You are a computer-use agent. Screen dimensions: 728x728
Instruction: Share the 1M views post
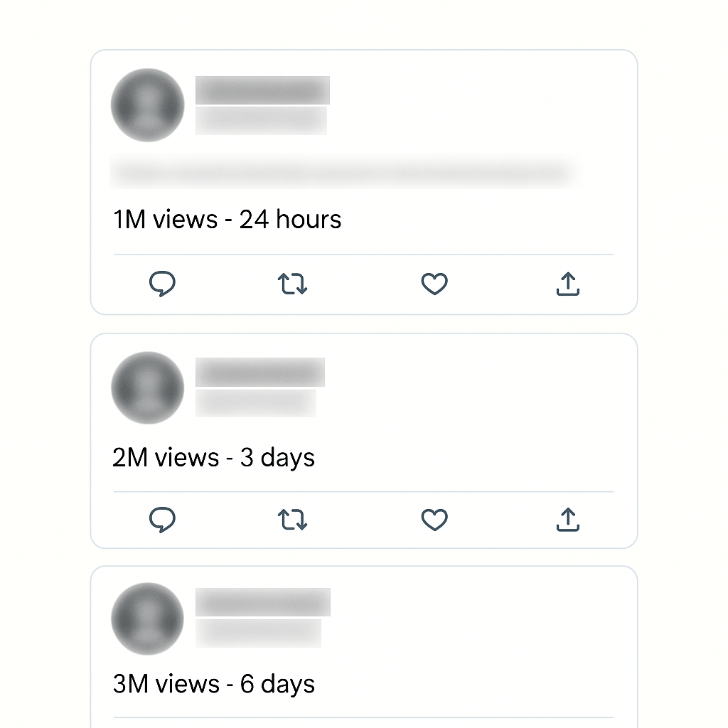[x=567, y=284]
